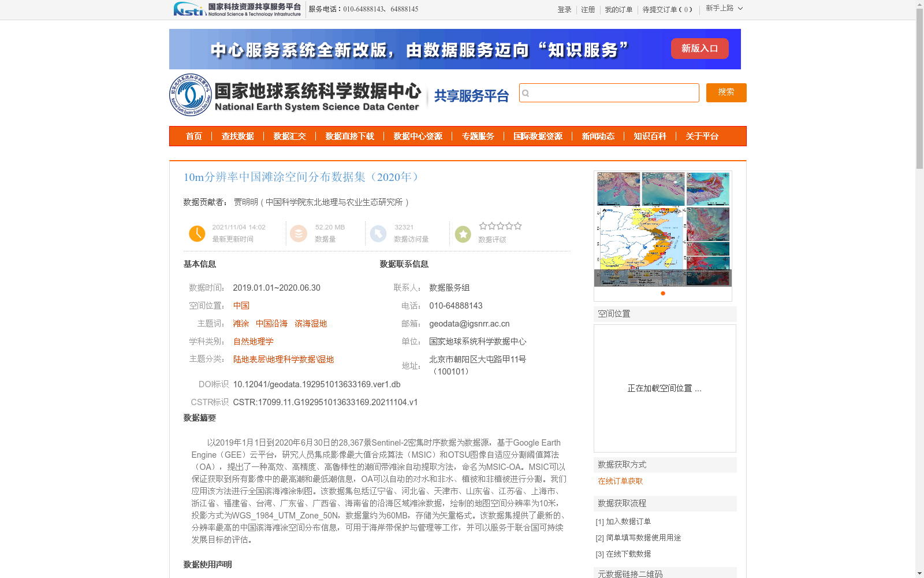Screen dimensions: 924x578
Task: Open 我的订单
Action: 619,10
